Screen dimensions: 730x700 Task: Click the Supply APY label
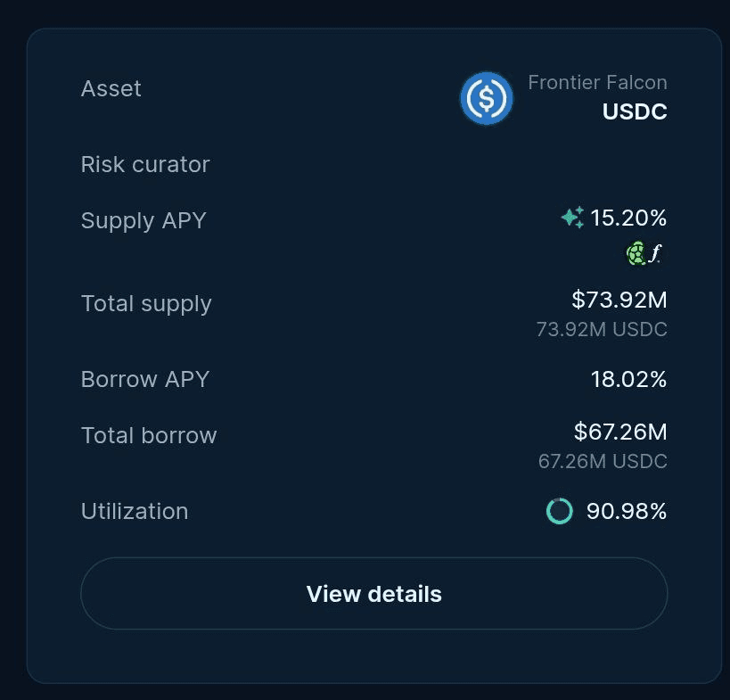click(144, 221)
